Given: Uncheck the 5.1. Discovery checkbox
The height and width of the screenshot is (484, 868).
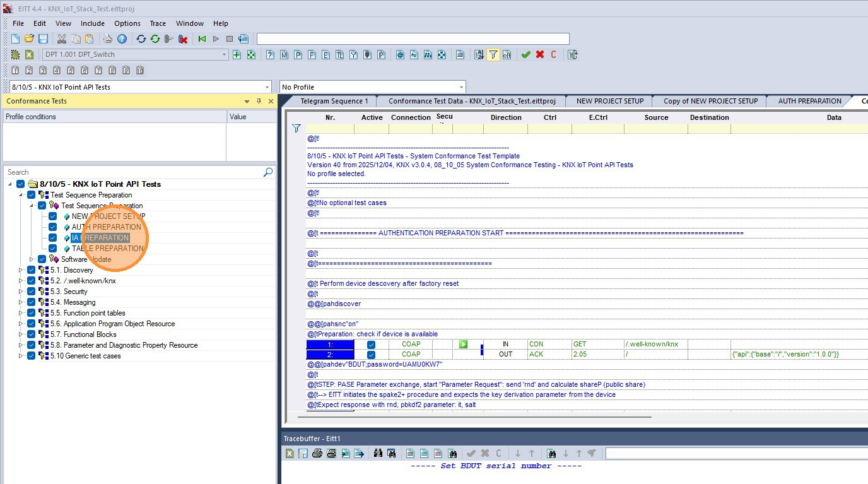Looking at the screenshot, I should [32, 270].
